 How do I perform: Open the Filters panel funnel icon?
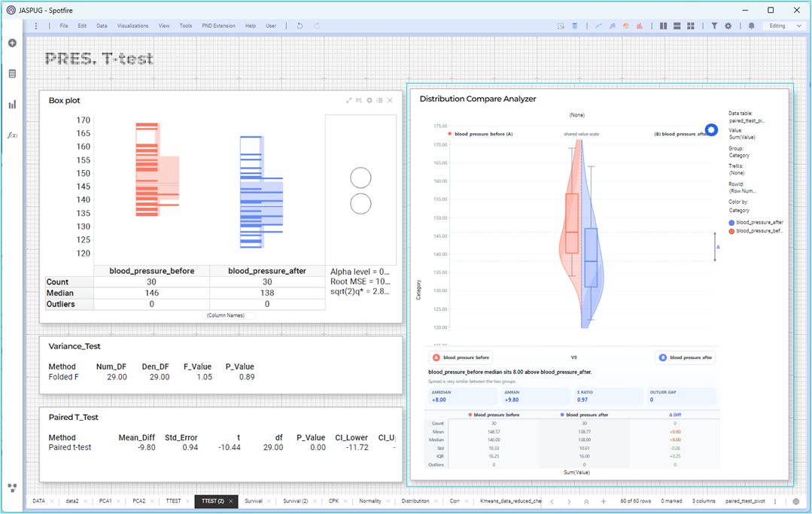click(714, 26)
